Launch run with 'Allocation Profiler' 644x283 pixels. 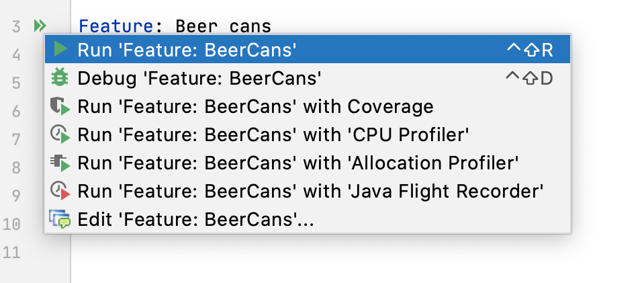pos(307,163)
